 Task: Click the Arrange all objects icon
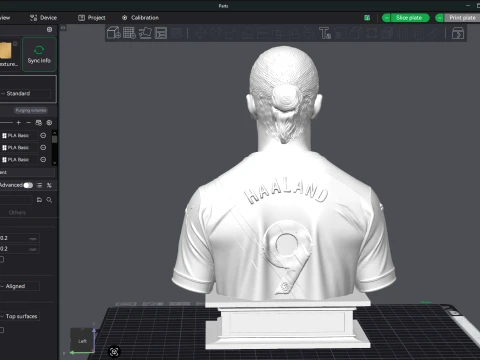pos(161,33)
